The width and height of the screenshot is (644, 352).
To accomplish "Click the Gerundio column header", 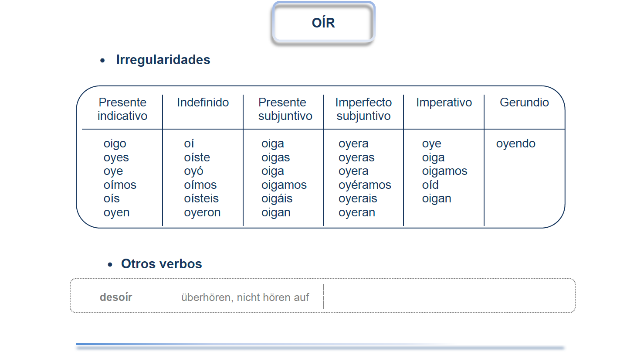I will (524, 103).
